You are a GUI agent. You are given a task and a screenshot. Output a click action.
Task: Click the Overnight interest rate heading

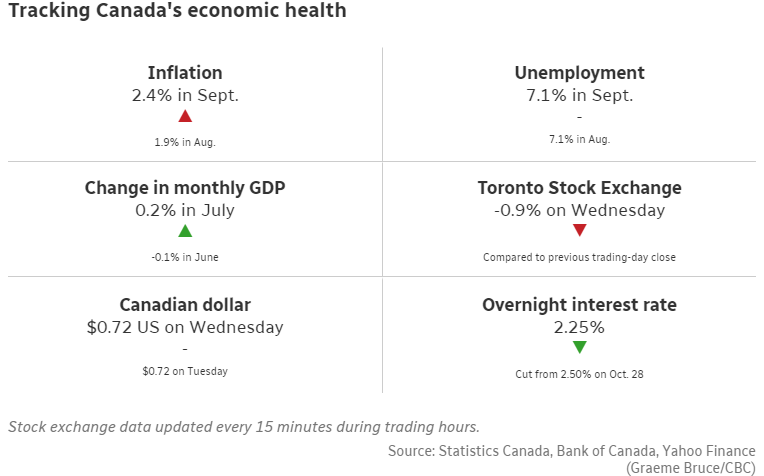pyautogui.click(x=579, y=305)
